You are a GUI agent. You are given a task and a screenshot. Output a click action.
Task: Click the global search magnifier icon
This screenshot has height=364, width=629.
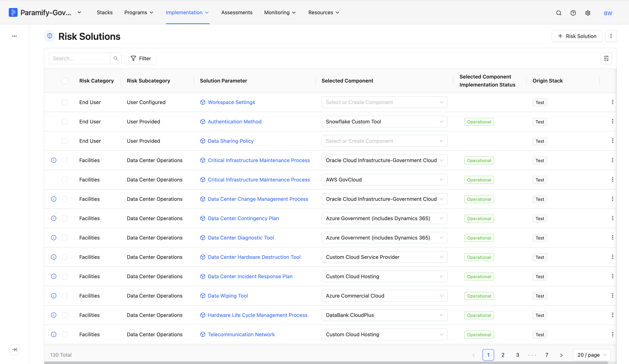point(559,13)
